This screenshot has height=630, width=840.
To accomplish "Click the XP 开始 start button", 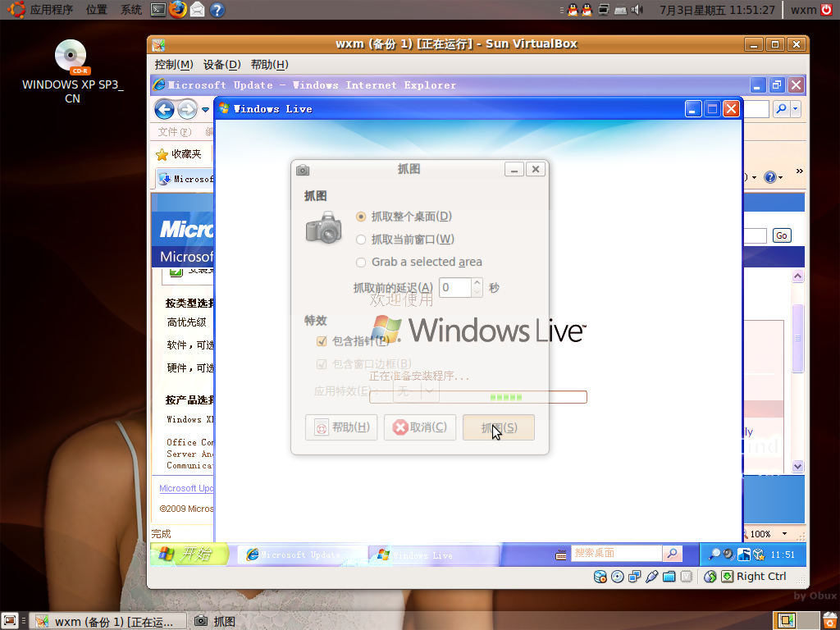I will (x=189, y=554).
